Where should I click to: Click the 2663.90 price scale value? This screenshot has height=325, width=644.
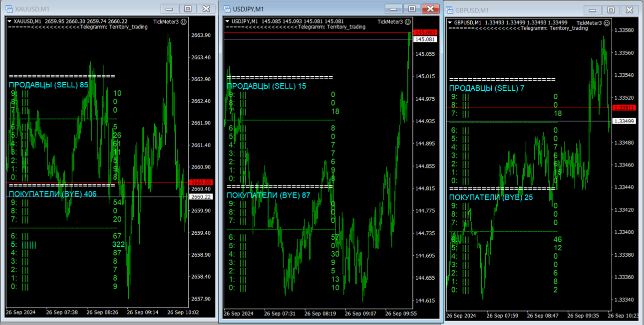click(x=201, y=35)
